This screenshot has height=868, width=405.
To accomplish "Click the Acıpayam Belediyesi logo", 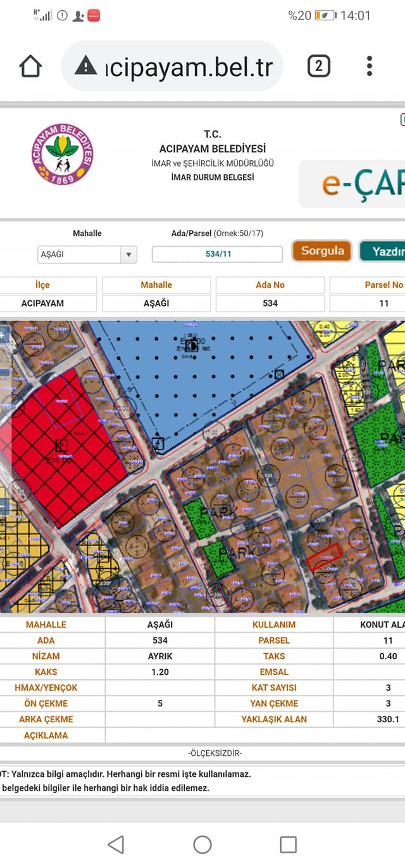I will (63, 155).
